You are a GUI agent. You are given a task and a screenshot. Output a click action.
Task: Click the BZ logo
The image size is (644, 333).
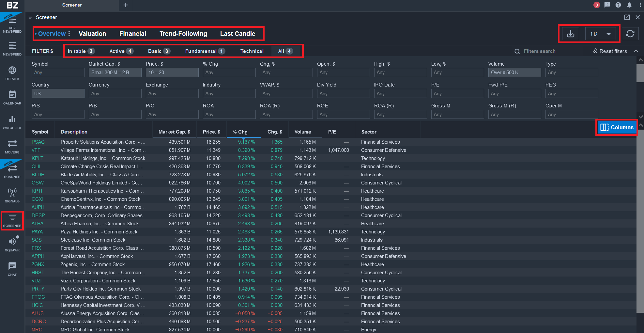12,5
